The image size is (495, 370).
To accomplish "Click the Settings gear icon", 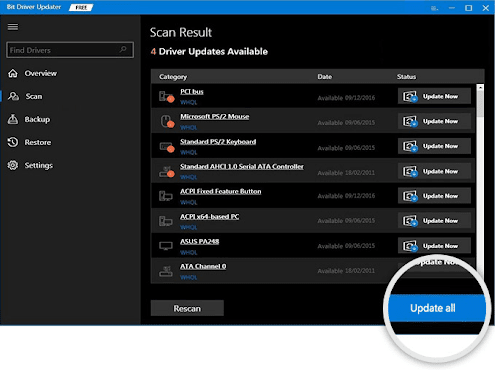I will pyautogui.click(x=13, y=165).
